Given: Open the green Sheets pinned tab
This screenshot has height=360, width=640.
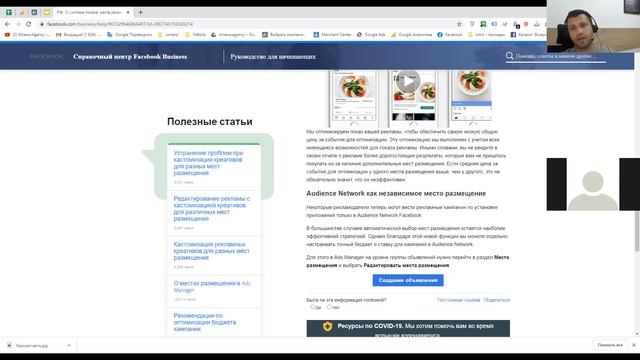Looking at the screenshot, I should click(9, 12).
